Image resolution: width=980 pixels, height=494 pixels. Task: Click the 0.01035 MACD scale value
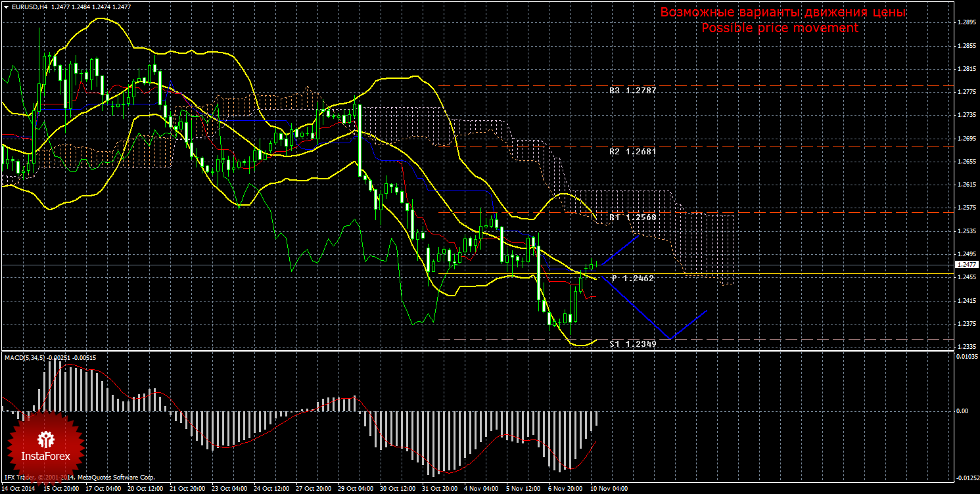pyautogui.click(x=966, y=356)
